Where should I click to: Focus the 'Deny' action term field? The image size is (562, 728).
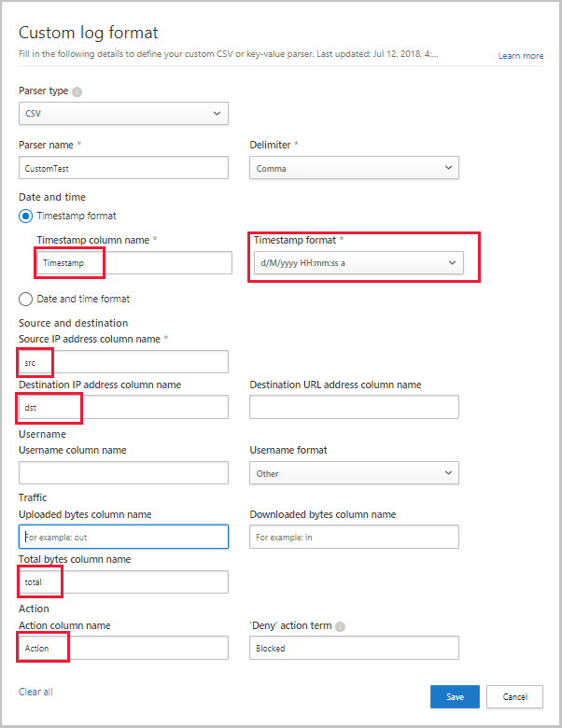coord(354,648)
